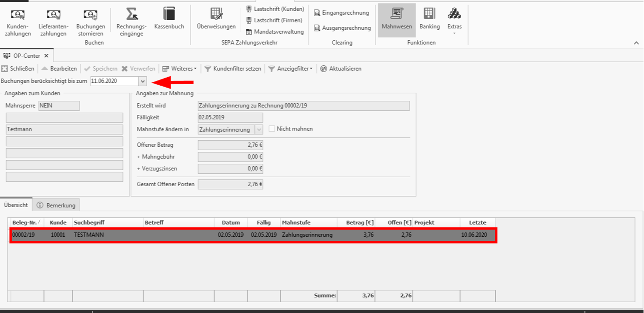Open Lieferantenzahlungen in the ribbon
Viewport: 644px width, 313px height.
[x=53, y=22]
